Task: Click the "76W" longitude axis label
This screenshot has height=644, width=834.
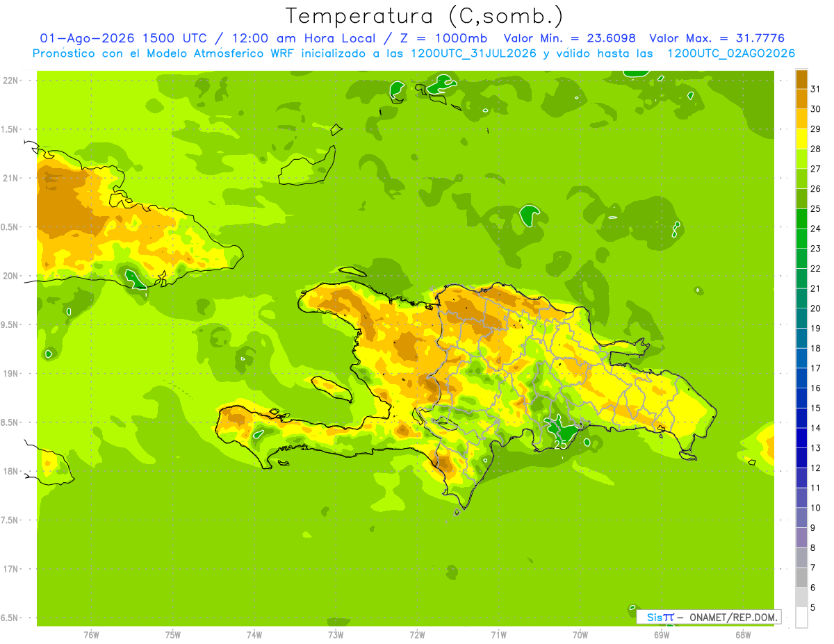Action: pos(91,635)
